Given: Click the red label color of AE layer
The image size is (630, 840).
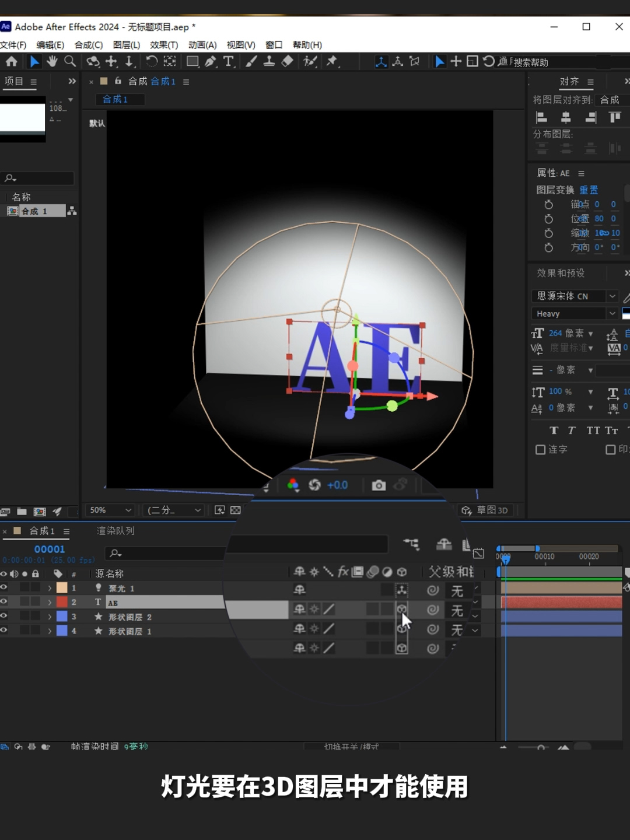Looking at the screenshot, I should point(62,602).
